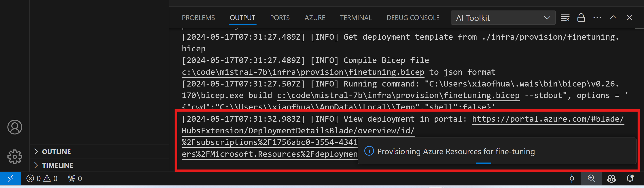Screen dimensions: 644x188
Task: Open the remote window indicator in status bar
Action: tap(10, 178)
